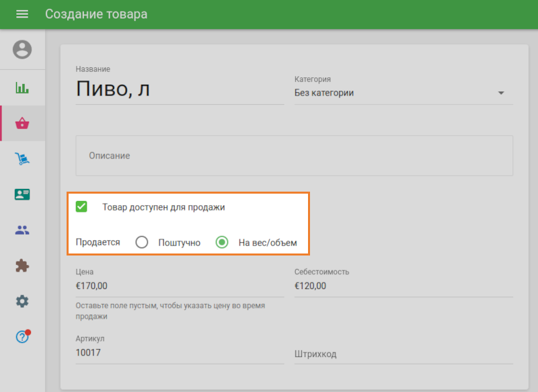
Task: Click the Штрихкод barcode field
Action: tap(403, 353)
